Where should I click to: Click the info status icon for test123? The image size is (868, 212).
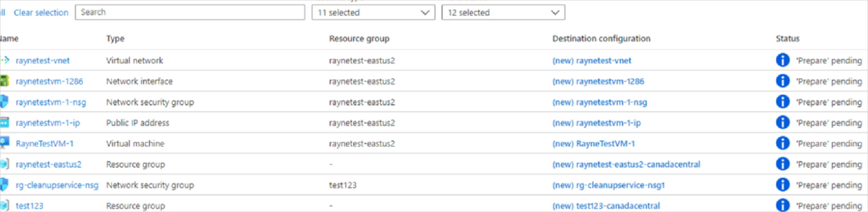pos(783,205)
